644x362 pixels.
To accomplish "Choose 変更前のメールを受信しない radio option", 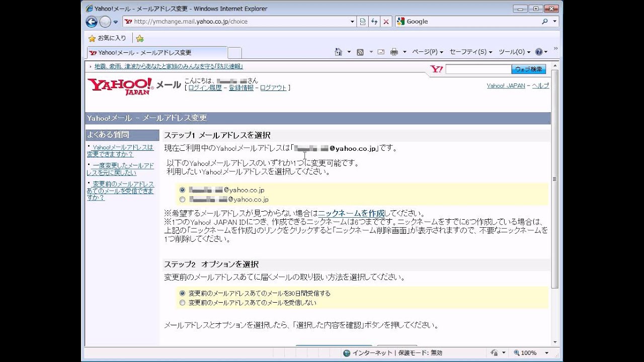I will 182,303.
